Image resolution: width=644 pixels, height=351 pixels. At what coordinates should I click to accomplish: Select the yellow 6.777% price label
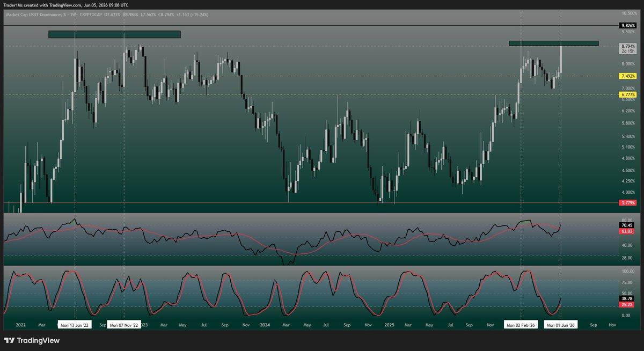coord(628,94)
